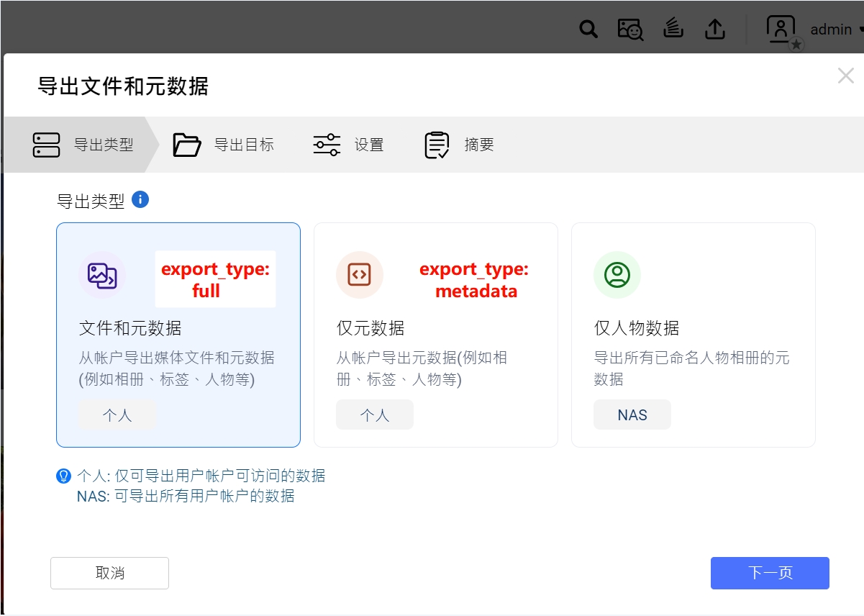Go to the 设置 wizard step
The width and height of the screenshot is (864, 616).
348,145
